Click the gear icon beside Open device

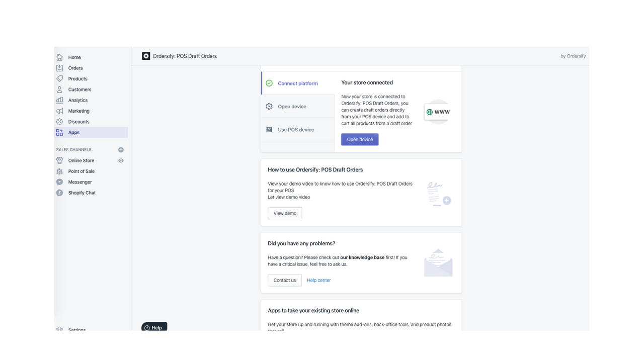tap(269, 107)
